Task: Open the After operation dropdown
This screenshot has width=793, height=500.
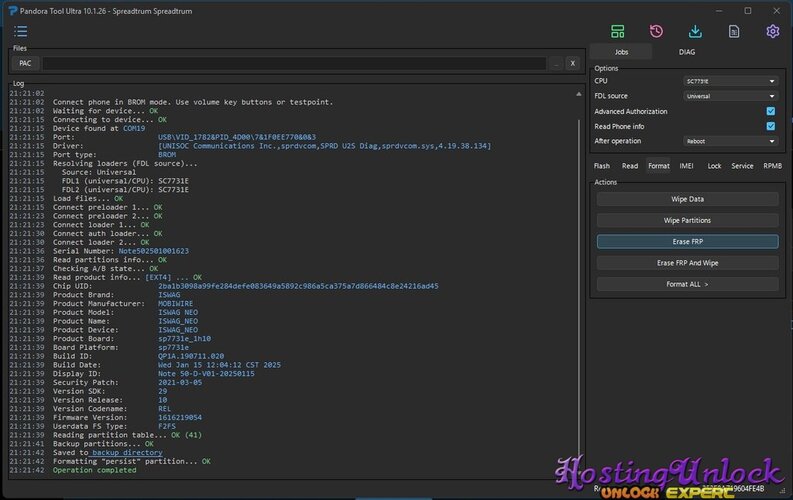Action: (x=730, y=141)
